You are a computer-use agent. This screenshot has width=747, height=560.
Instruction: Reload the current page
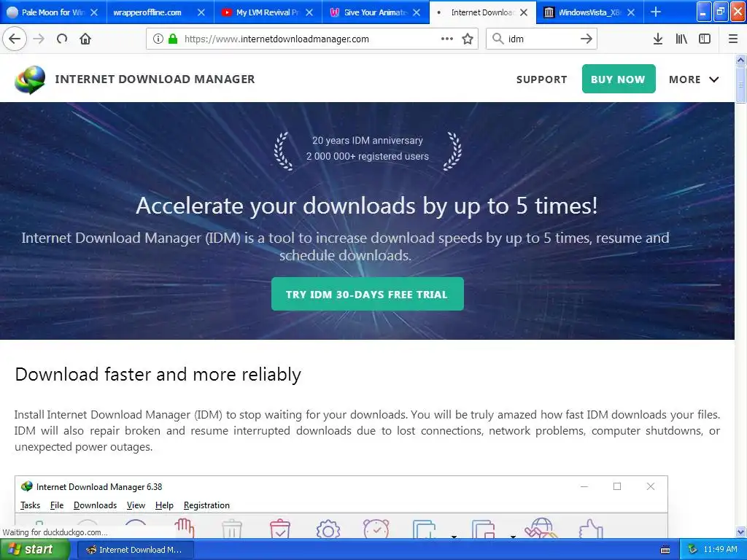[62, 39]
